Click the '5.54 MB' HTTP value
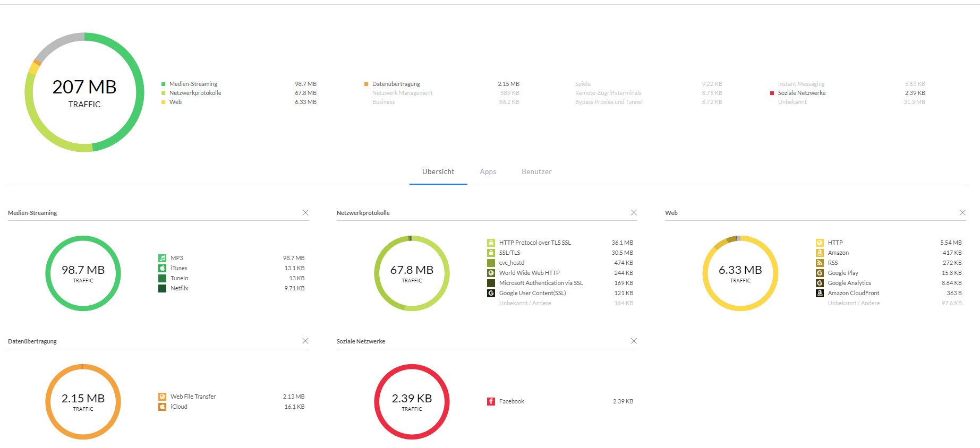This screenshot has width=980, height=448. point(951,243)
